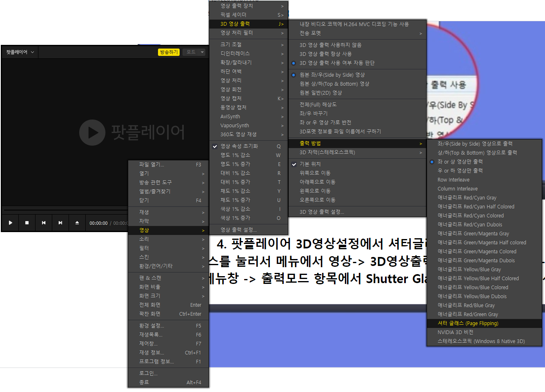Toggle 좌/우 바꾸기 option

click(x=357, y=114)
